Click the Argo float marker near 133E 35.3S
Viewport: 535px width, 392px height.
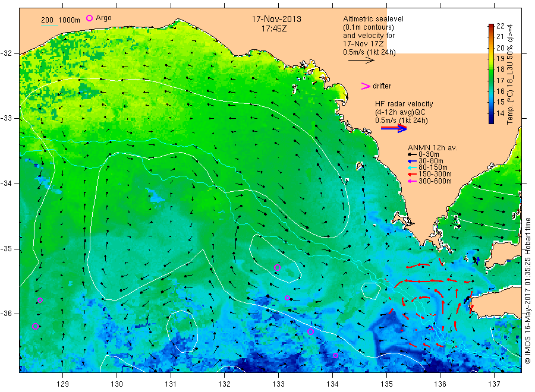coord(278,268)
